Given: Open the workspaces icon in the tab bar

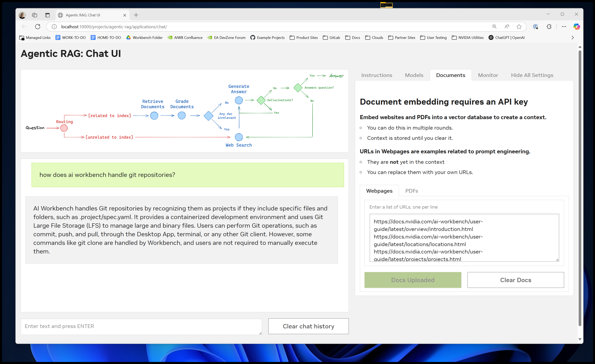Looking at the screenshot, I should click(x=35, y=15).
